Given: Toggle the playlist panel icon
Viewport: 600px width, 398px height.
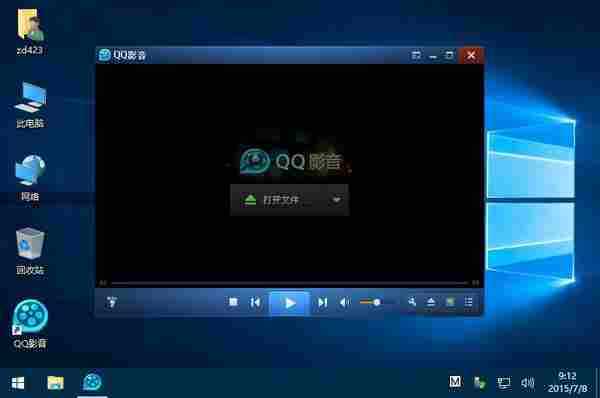Looking at the screenshot, I should click(x=468, y=302).
